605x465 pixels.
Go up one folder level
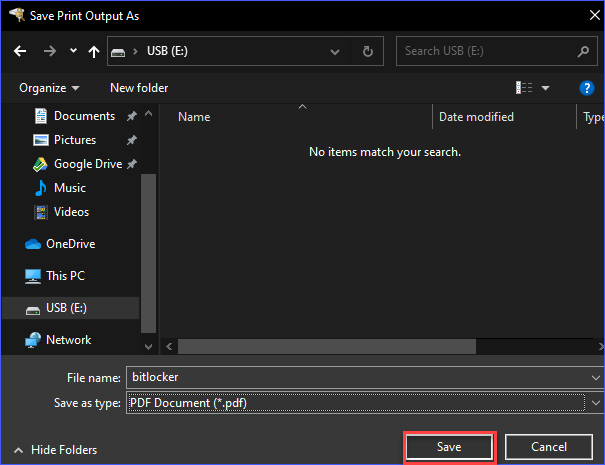[94, 51]
